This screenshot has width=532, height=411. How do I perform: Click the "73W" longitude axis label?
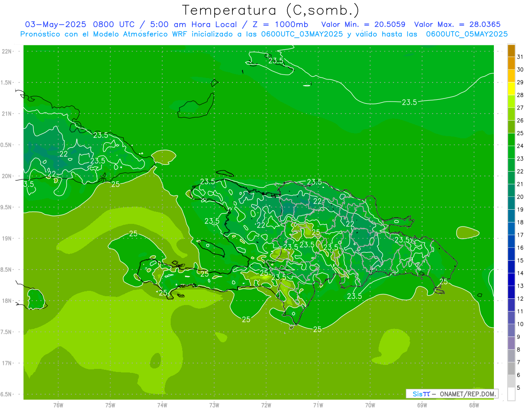pos(214,405)
